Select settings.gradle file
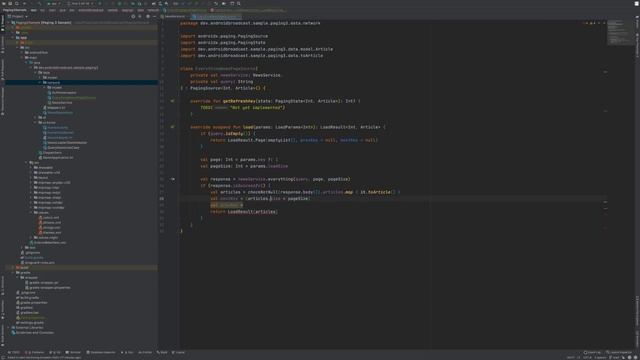The image size is (640, 360). (30, 322)
